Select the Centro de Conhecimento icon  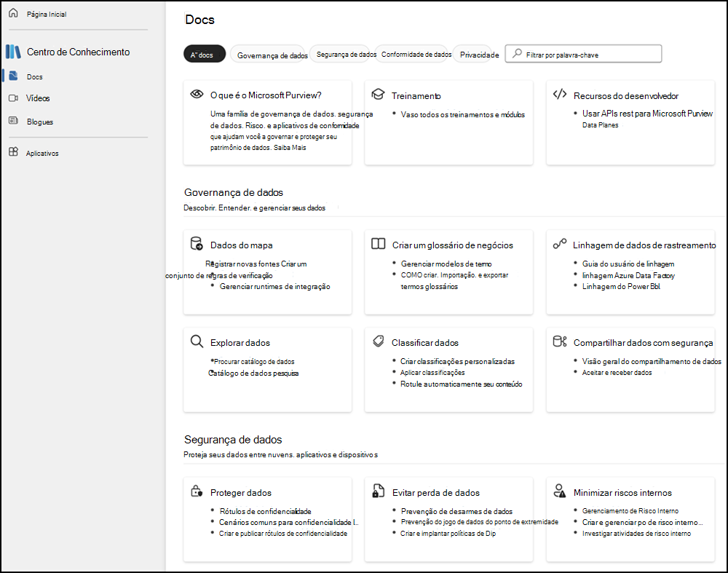pyautogui.click(x=15, y=52)
